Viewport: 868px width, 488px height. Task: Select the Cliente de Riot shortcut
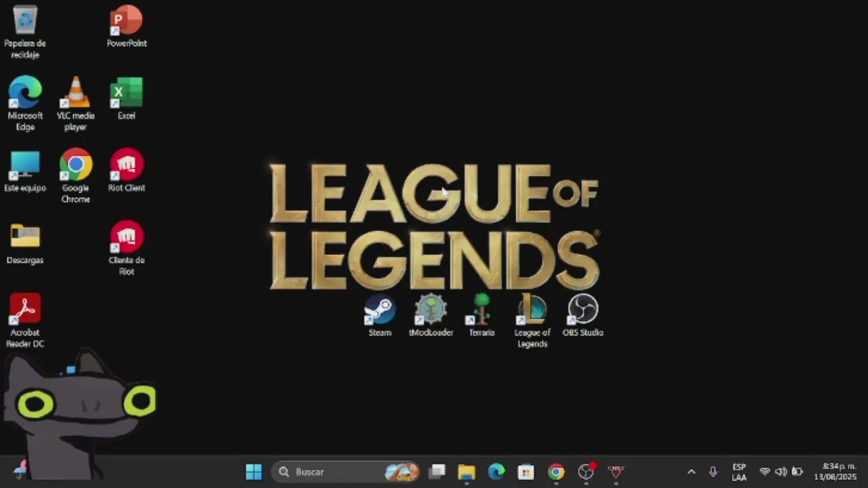127,248
